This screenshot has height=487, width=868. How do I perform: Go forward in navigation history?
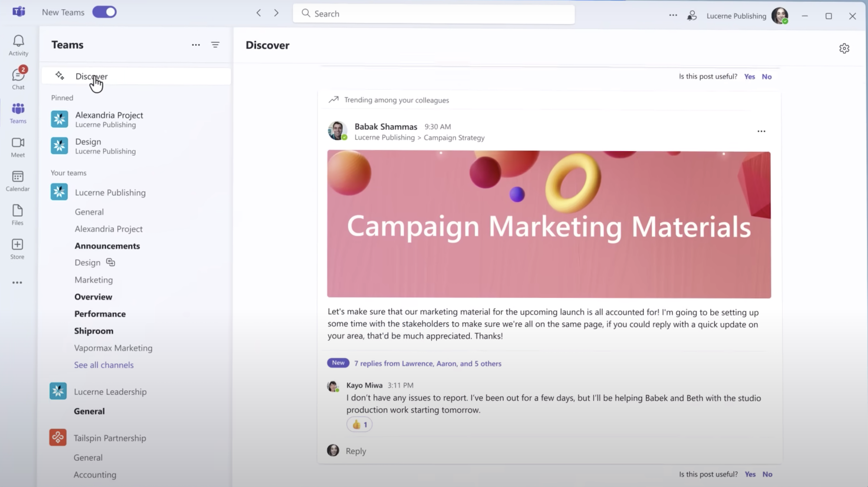pos(276,13)
